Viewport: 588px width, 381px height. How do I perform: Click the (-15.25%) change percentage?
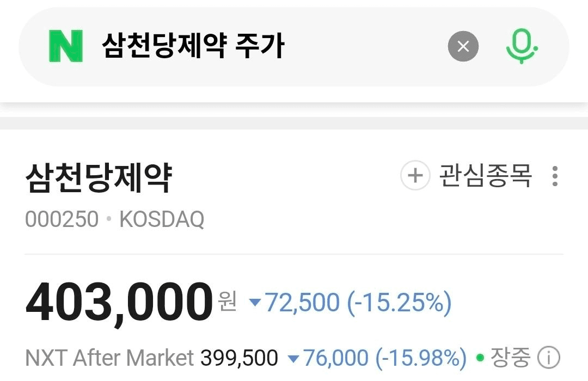pos(400,303)
